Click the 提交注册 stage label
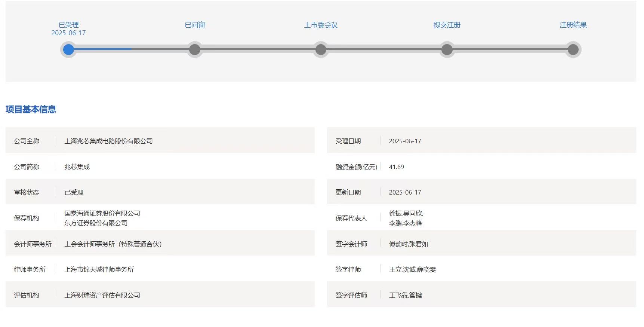644x327 pixels. (447, 25)
